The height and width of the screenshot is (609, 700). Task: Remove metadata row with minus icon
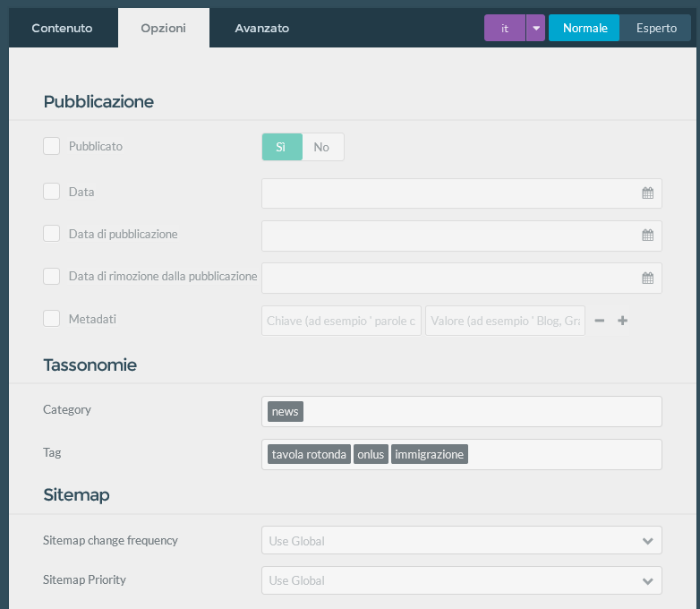point(600,321)
